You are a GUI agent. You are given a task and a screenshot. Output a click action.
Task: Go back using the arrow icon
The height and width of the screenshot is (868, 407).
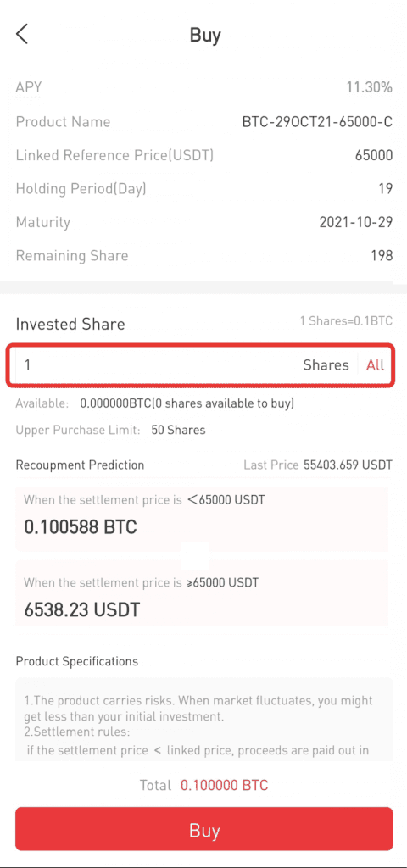click(x=21, y=34)
